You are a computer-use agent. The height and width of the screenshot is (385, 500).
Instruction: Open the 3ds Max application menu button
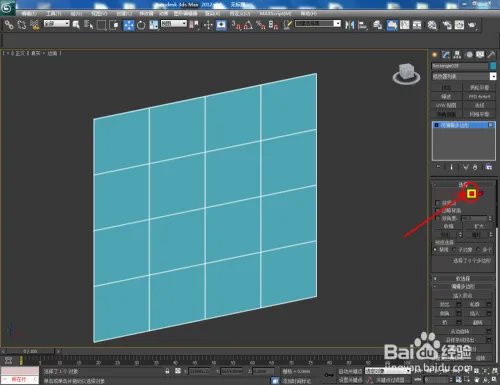coord(7,8)
